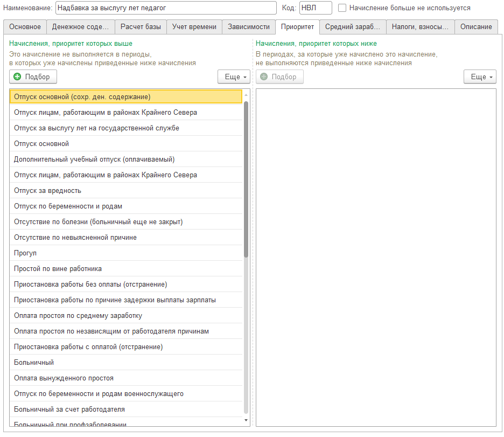Open the Расчет базы tab
Screen dimensions: 504x437
click(x=141, y=27)
